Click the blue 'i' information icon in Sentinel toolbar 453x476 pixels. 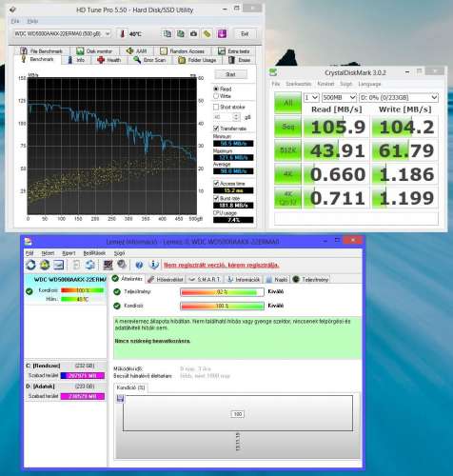(x=154, y=265)
